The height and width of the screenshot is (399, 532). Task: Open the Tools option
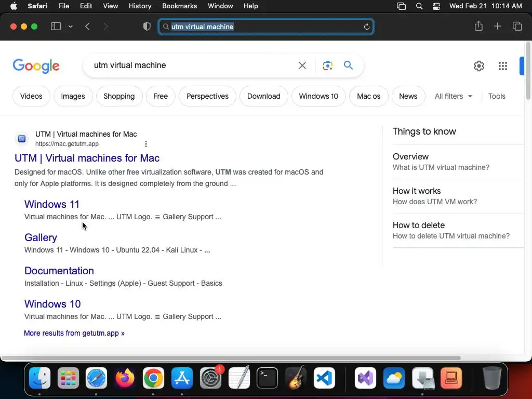(497, 96)
